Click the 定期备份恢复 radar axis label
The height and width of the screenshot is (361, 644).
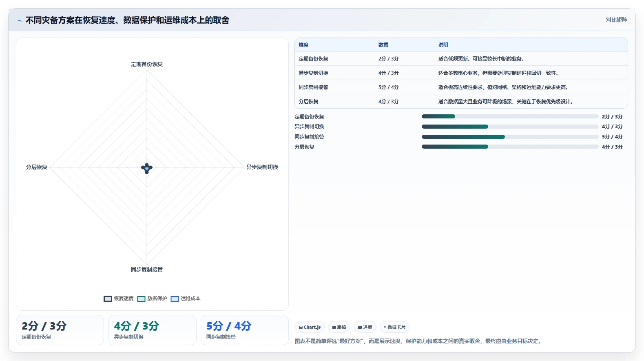[x=147, y=65]
